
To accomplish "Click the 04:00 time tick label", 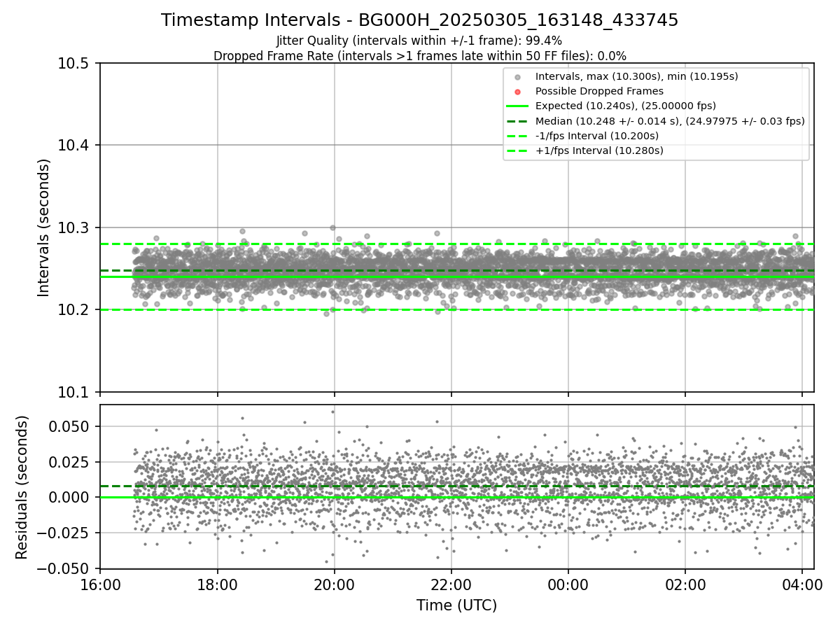I will [802, 583].
